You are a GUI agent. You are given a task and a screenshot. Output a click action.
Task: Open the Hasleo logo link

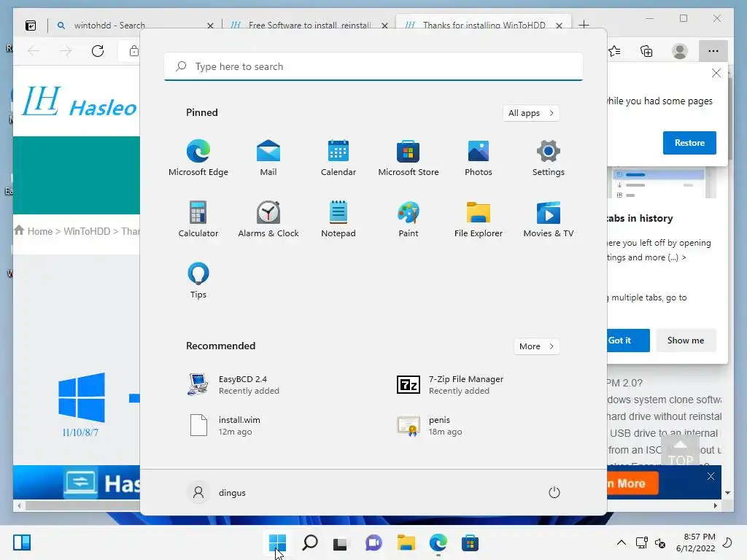point(80,101)
